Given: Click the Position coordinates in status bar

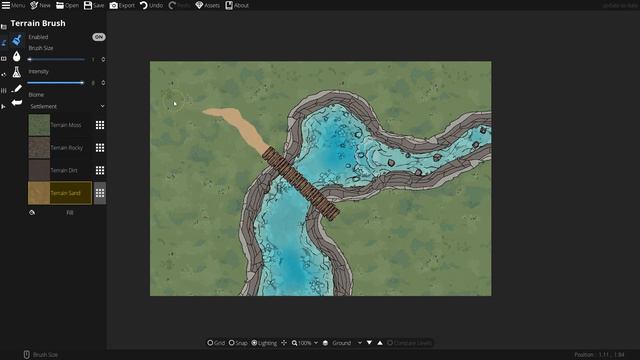Looking at the screenshot, I should 599,355.
